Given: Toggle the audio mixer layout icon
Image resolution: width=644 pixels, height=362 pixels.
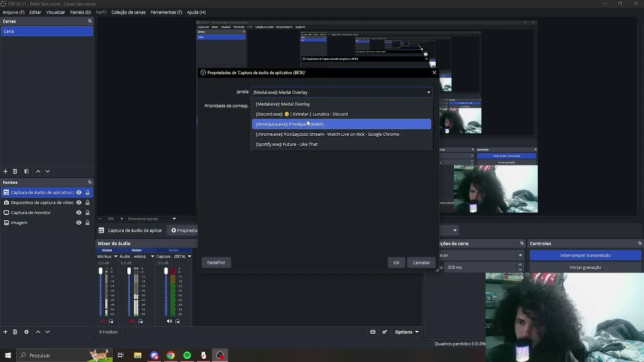Looking at the screenshot, I should pos(373,332).
